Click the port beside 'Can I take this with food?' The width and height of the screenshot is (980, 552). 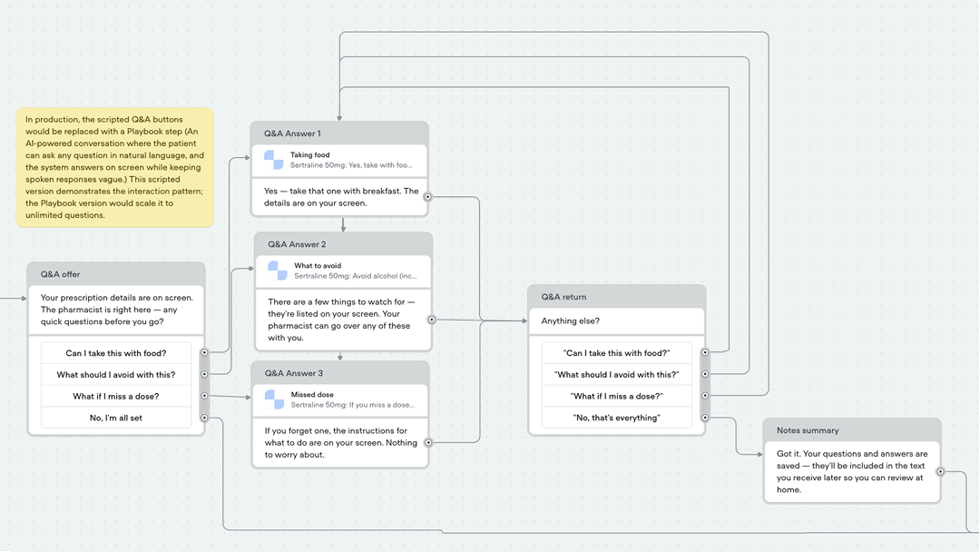pos(205,352)
